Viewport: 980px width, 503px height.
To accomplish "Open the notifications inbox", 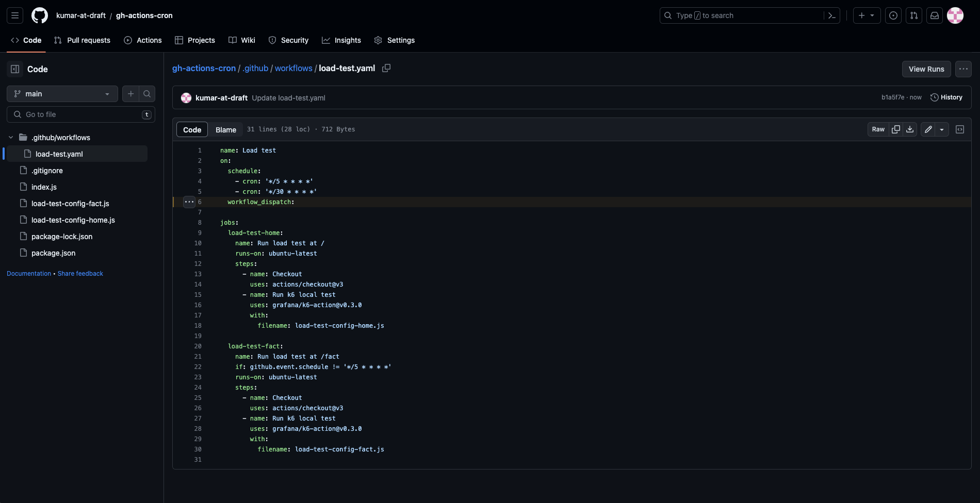I will (x=934, y=15).
